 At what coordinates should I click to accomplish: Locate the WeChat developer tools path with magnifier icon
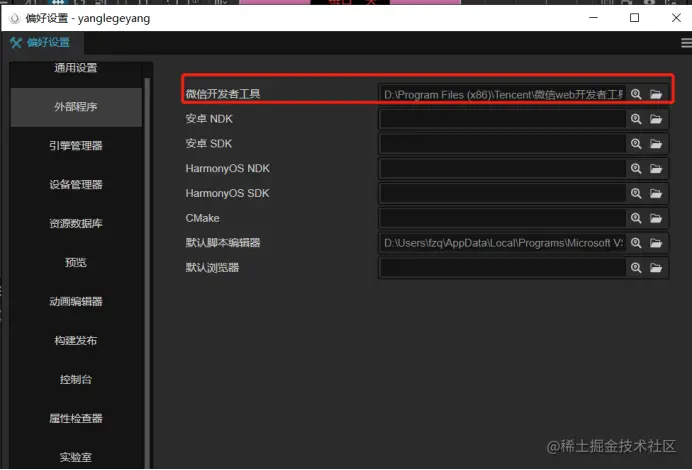[636, 94]
